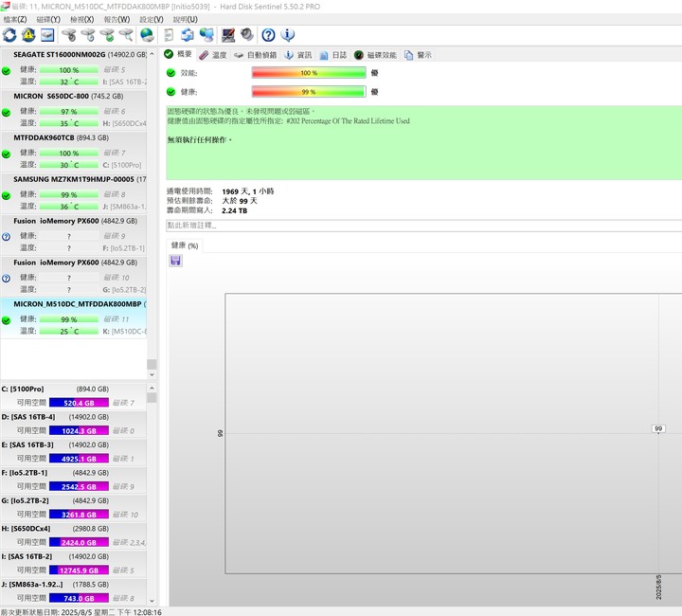The image size is (682, 616).
Task: Click the network computers globe icon
Action: (206, 35)
